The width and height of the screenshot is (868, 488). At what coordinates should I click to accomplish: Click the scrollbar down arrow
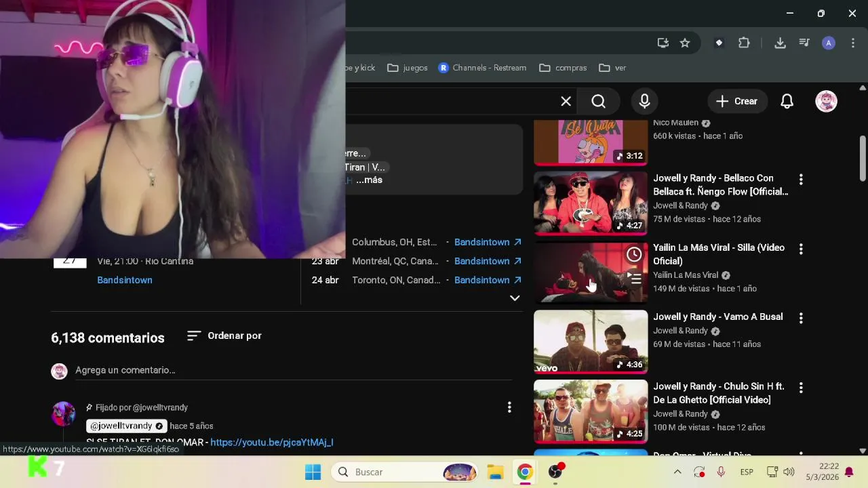863,450
